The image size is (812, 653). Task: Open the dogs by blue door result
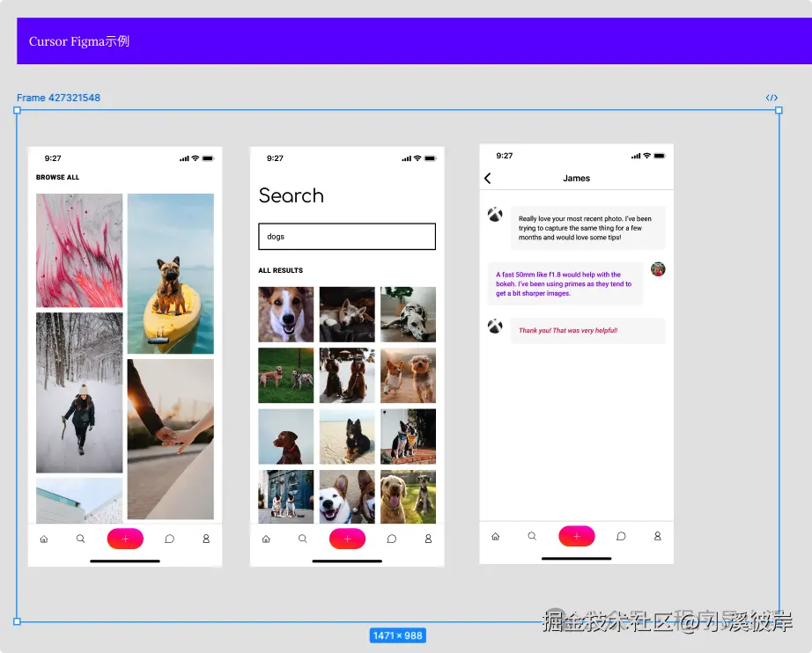tap(286, 496)
